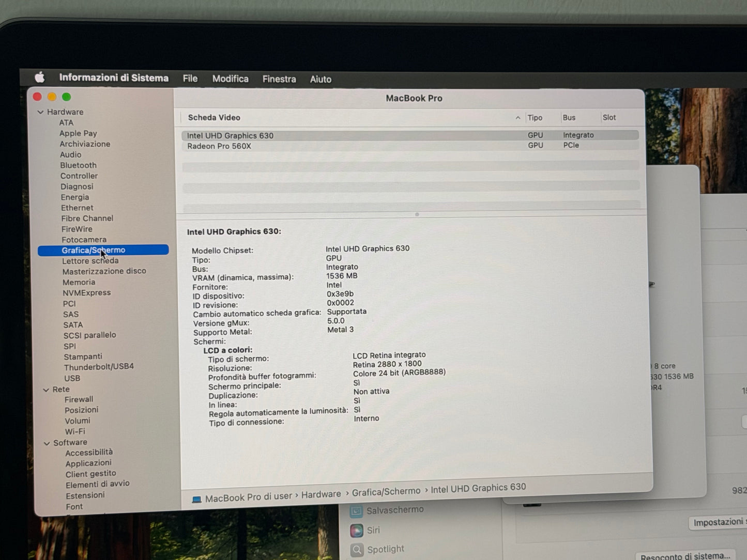Select Applicazioni under Software
This screenshot has height=560, width=747.
(x=88, y=463)
